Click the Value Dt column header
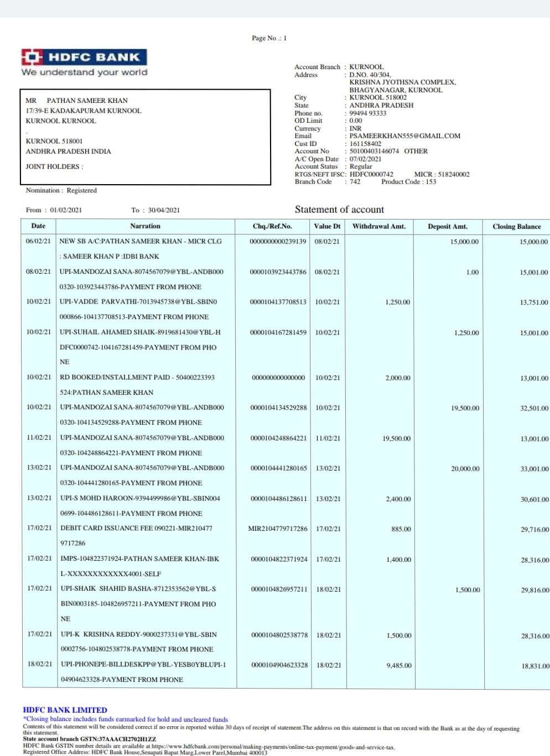This screenshot has height=756, width=550. point(327,226)
